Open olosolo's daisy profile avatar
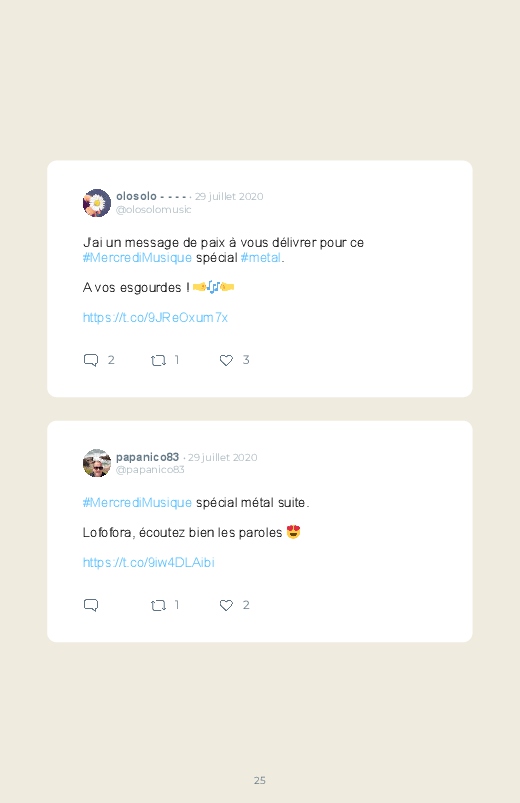The image size is (520, 803). pyautogui.click(x=97, y=203)
